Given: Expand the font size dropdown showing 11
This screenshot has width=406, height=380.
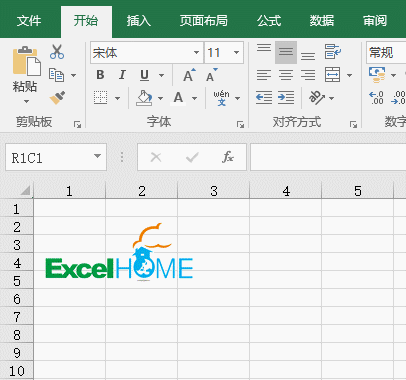Looking at the screenshot, I should pyautogui.click(x=236, y=52).
